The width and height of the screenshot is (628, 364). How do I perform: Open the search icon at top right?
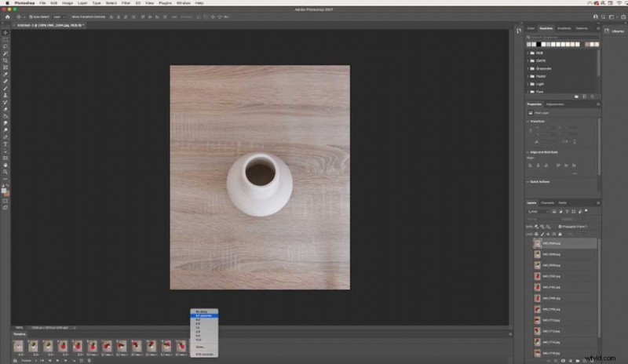pyautogui.click(x=603, y=16)
